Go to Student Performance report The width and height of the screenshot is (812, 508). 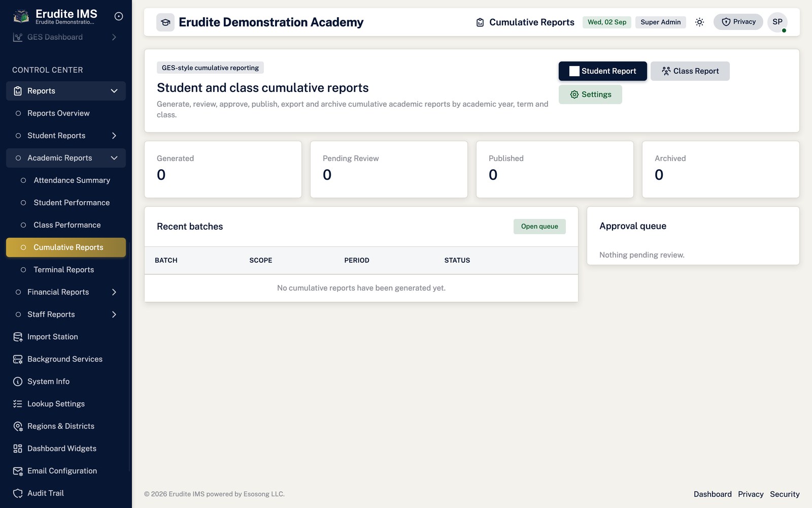point(66,203)
